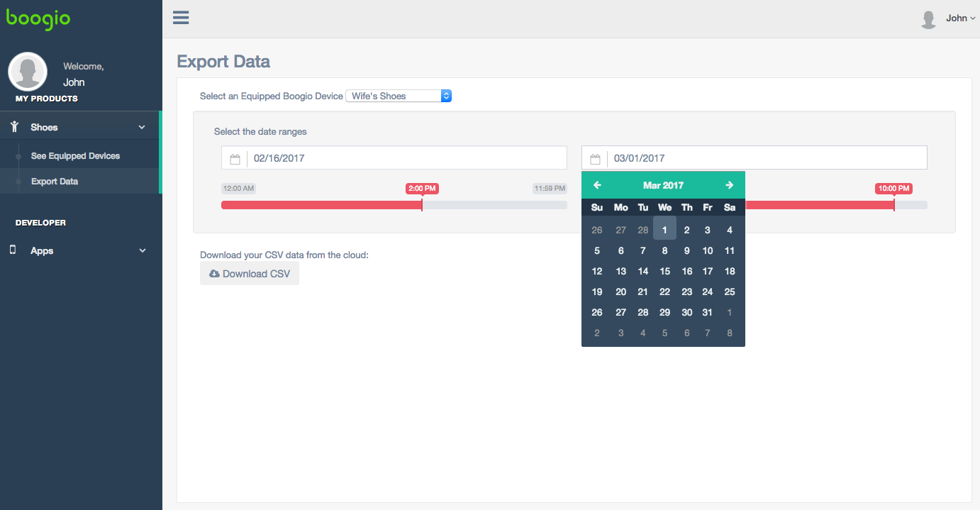
Task: Select March 12 in the calendar
Action: pos(597,271)
